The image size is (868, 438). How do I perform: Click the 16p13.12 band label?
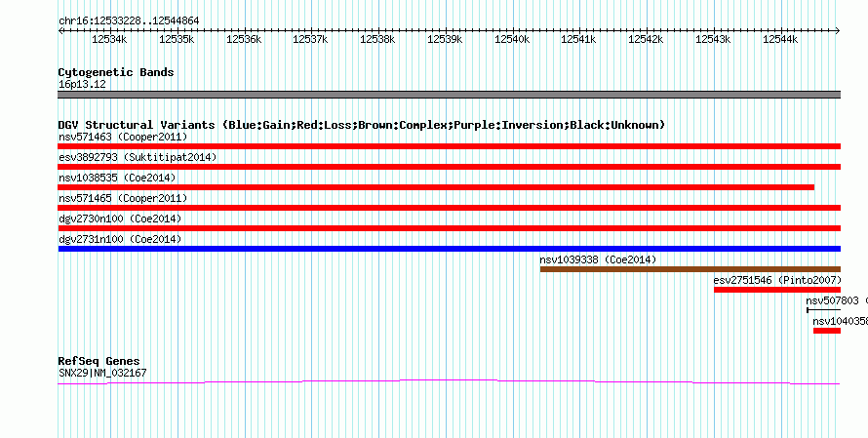point(82,85)
